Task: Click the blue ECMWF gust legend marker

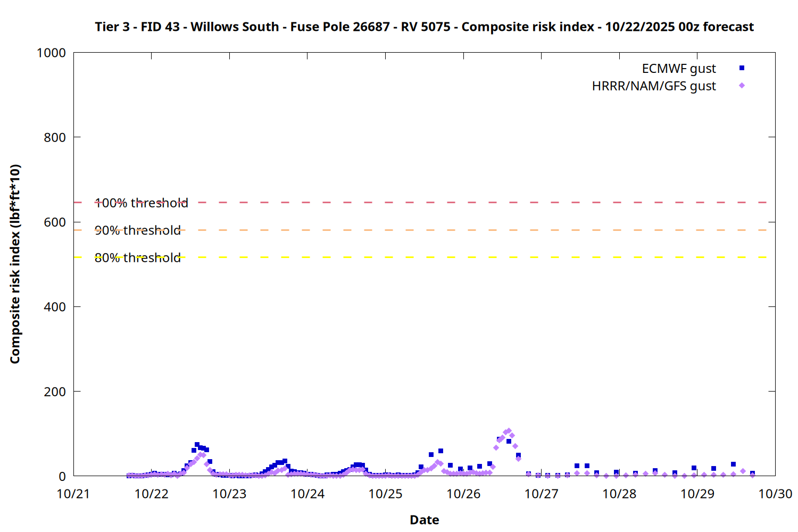Action: tap(742, 68)
